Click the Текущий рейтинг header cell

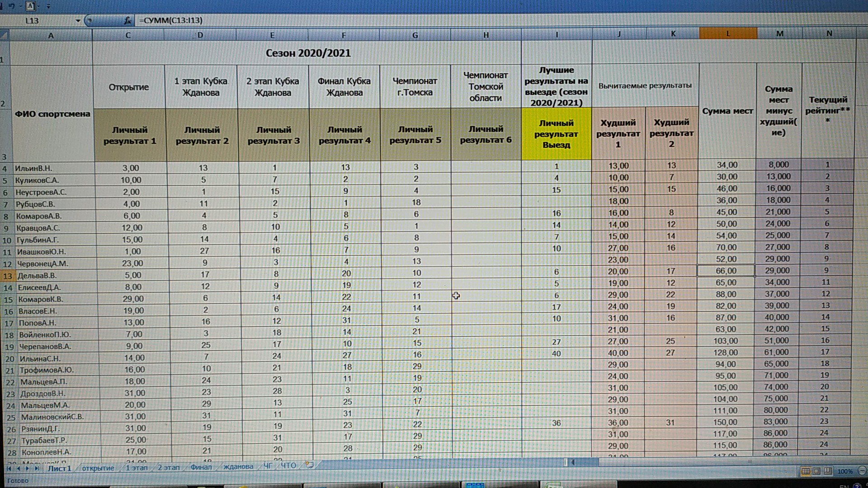828,110
